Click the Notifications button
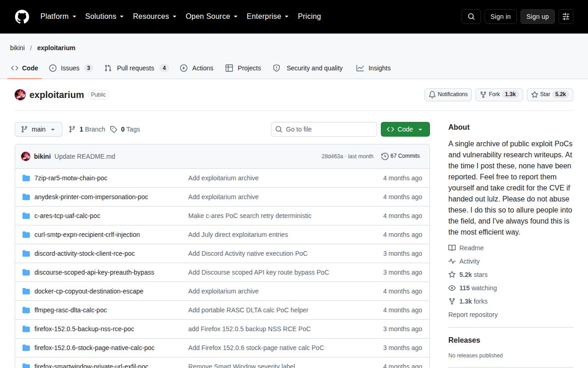Screen dimensions: 588x368 point(448,95)
